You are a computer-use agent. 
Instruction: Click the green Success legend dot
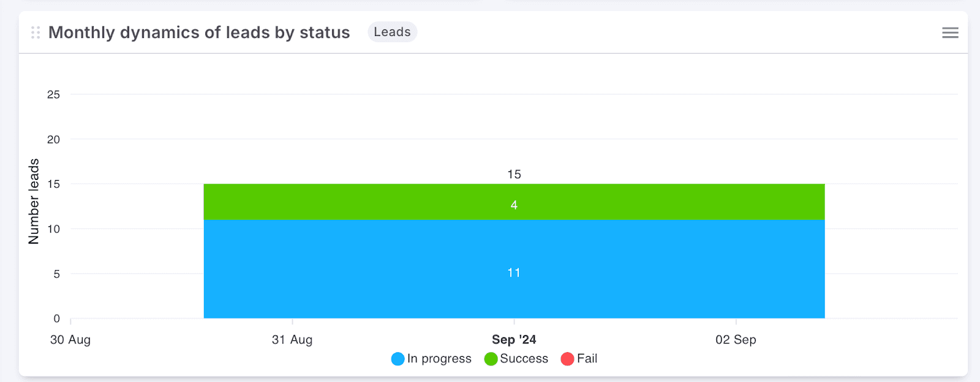491,359
